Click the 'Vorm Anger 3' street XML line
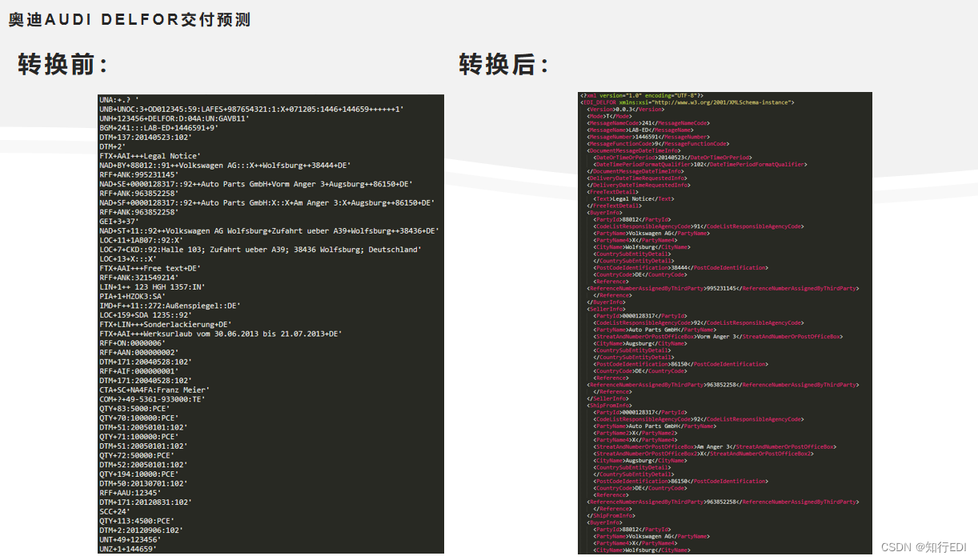This screenshot has height=560, width=978. click(718, 336)
